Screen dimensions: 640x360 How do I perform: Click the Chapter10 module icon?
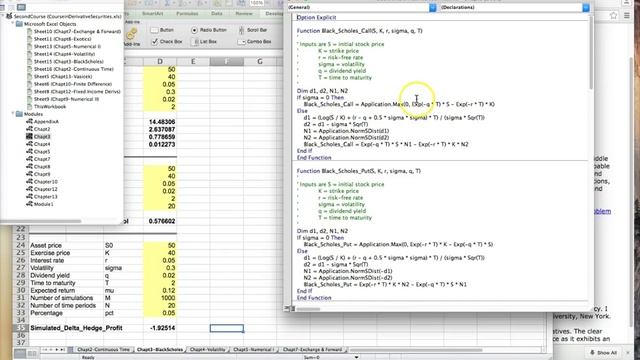[x=29, y=182]
